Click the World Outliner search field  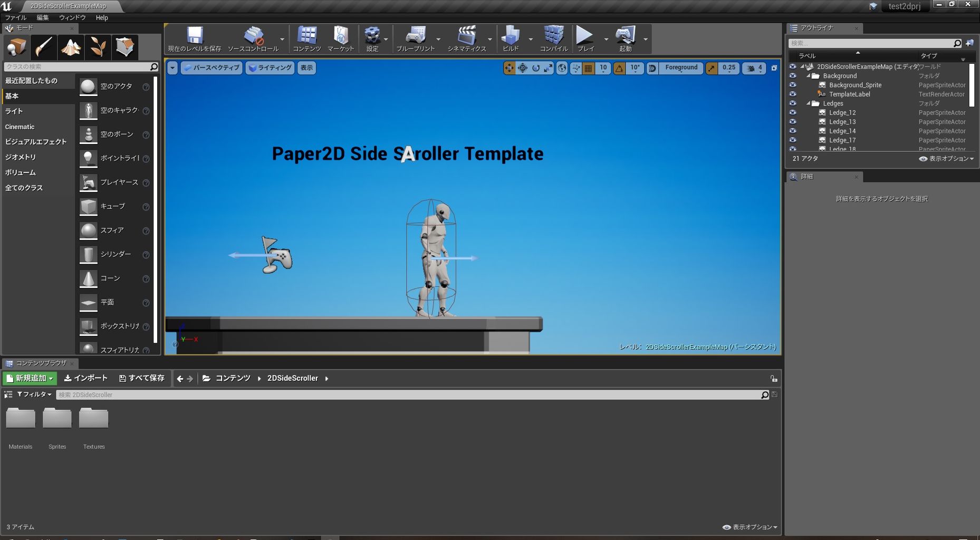point(875,43)
